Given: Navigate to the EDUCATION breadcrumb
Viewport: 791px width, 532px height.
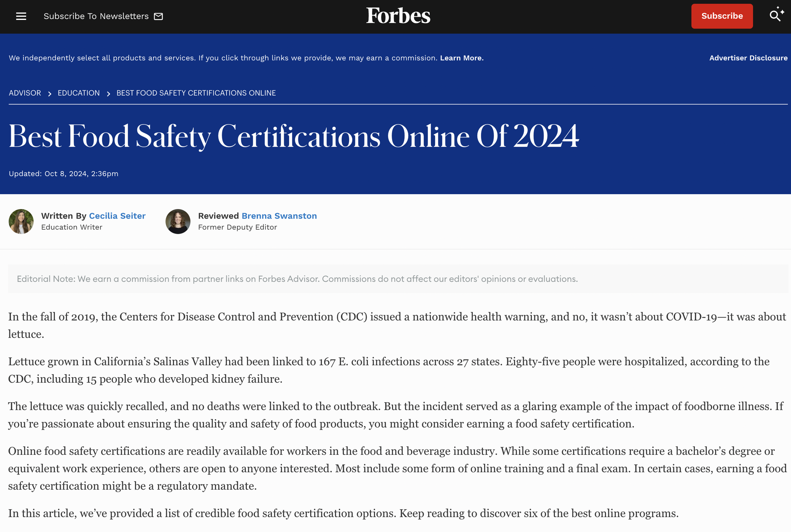Looking at the screenshot, I should click(x=78, y=93).
